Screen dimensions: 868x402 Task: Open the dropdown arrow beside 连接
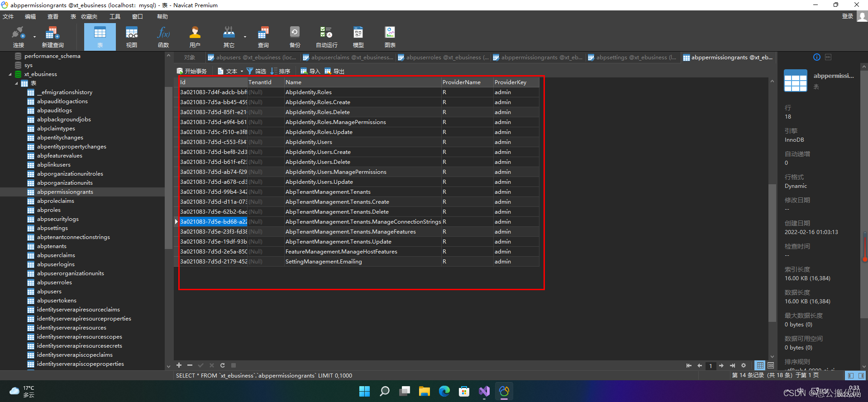point(34,37)
